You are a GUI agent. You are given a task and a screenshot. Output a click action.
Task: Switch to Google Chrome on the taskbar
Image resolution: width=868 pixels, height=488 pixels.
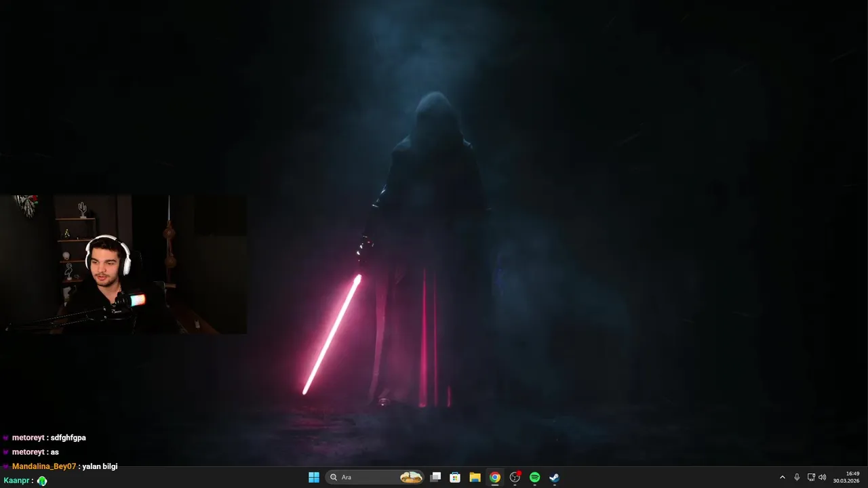click(x=495, y=477)
